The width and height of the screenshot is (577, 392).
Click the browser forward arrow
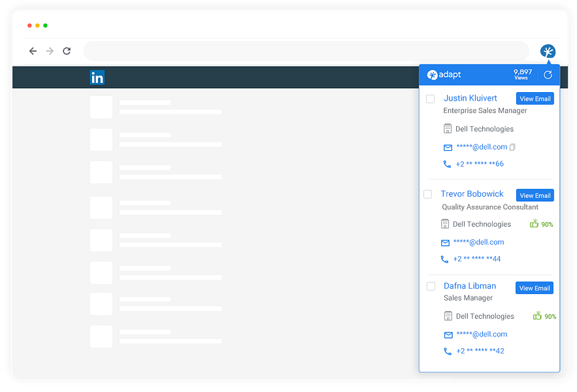click(x=50, y=51)
